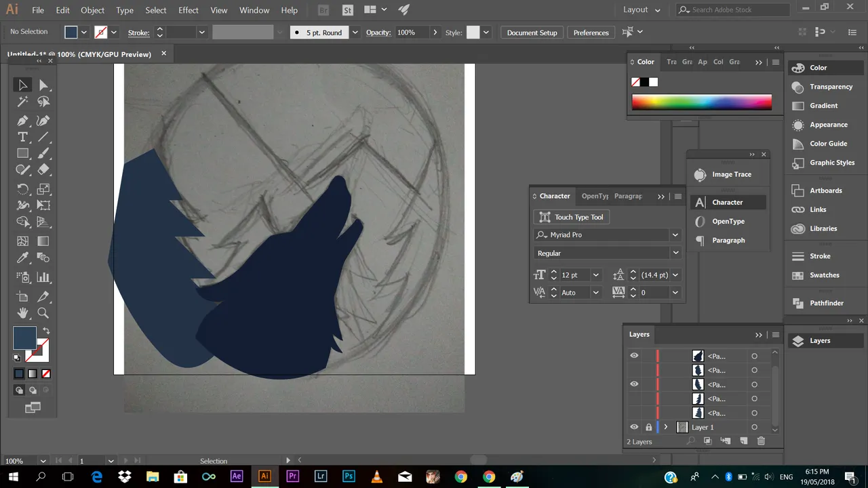Click the large fill color swatch
The width and height of the screenshot is (868, 488).
tap(24, 338)
